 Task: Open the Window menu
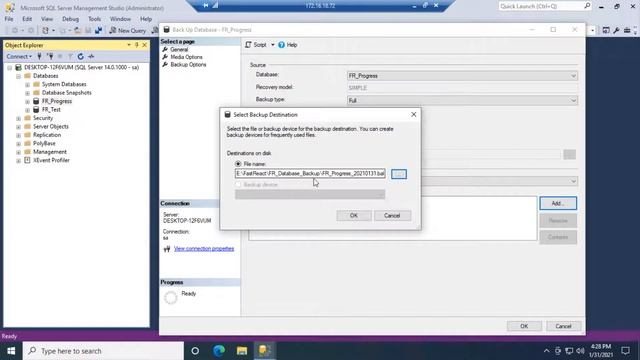[x=120, y=19]
